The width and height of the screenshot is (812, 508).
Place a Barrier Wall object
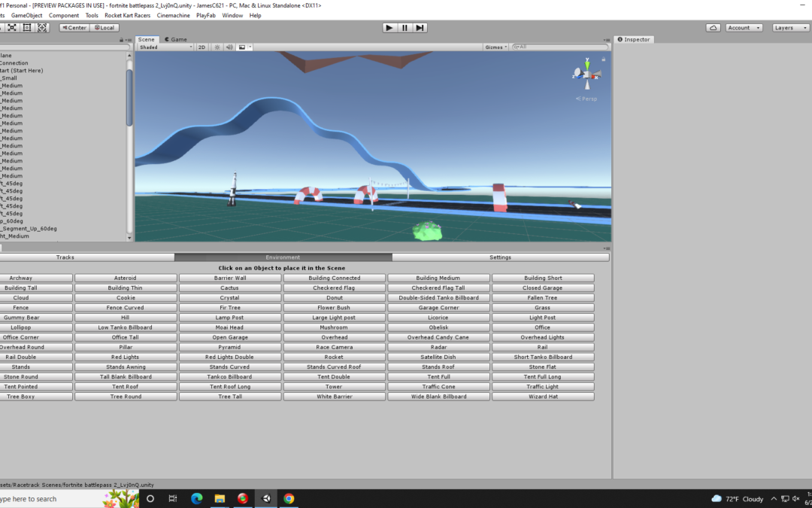coord(230,278)
